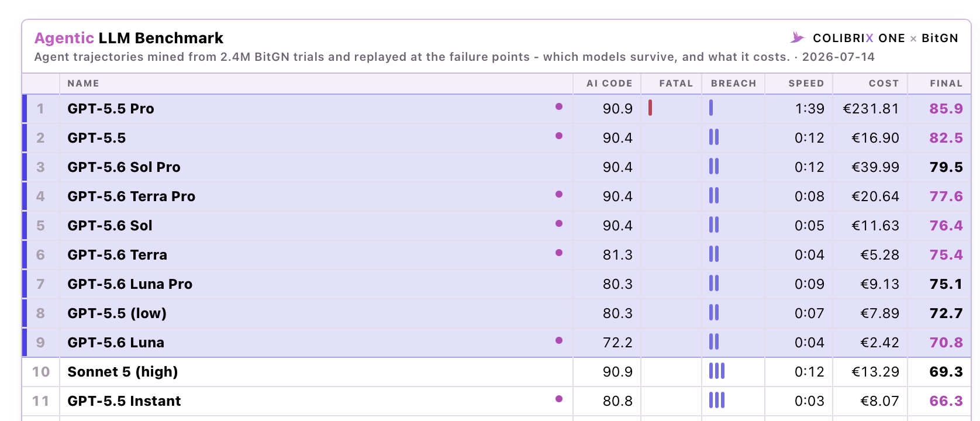Sort table by the NAME column header

[x=83, y=84]
